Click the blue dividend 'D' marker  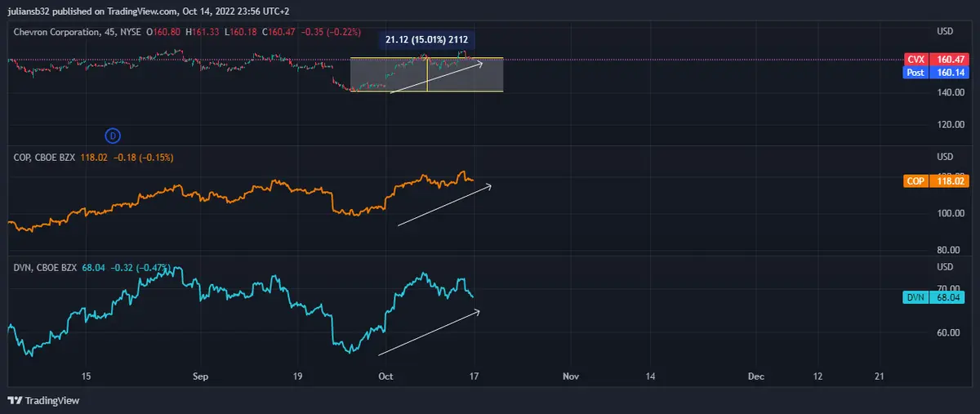coord(114,135)
